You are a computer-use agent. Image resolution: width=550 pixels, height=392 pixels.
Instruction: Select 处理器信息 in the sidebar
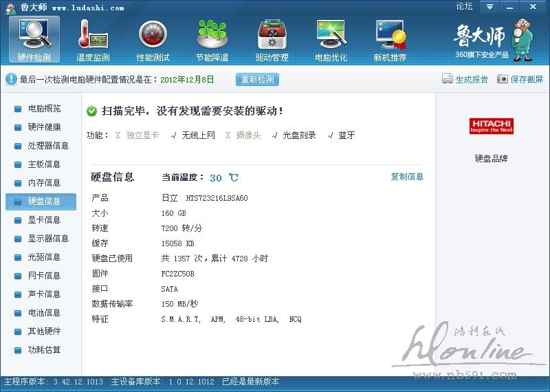point(48,146)
